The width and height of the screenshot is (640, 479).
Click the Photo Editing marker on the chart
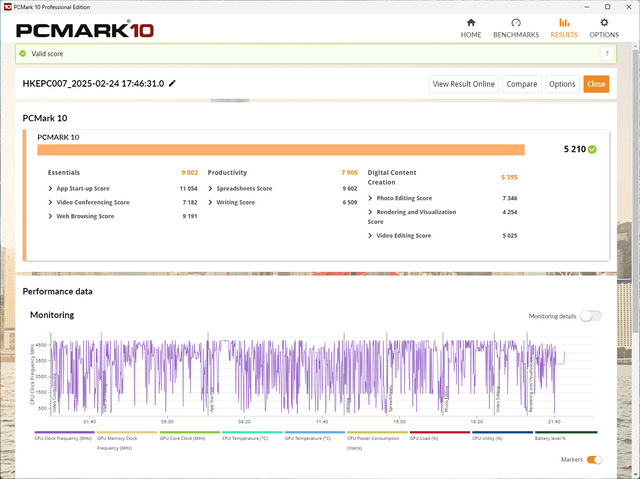[x=447, y=399]
